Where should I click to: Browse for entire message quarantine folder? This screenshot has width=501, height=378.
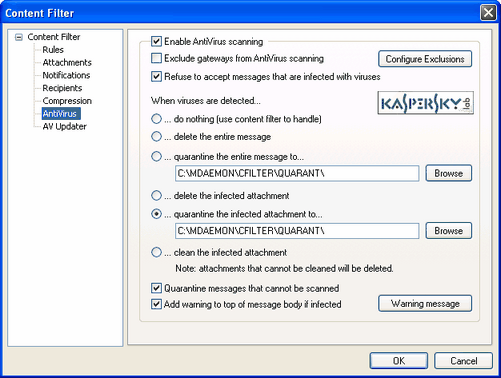(x=449, y=173)
